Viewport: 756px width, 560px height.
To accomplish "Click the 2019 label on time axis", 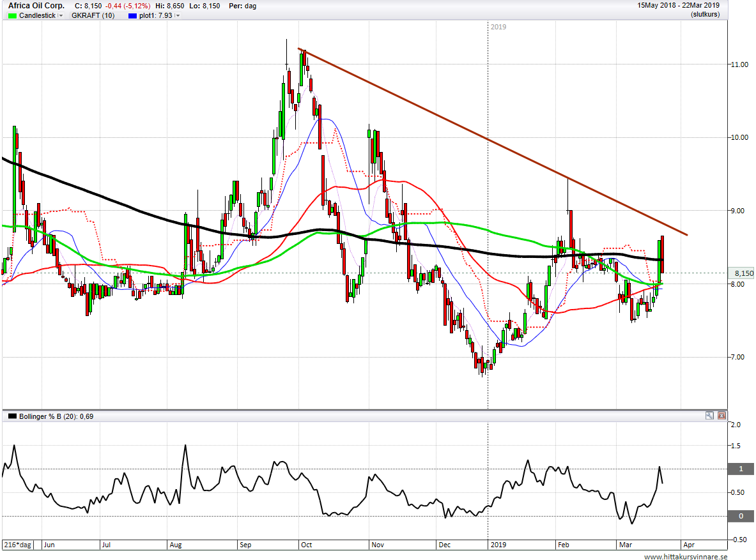I will point(498,545).
